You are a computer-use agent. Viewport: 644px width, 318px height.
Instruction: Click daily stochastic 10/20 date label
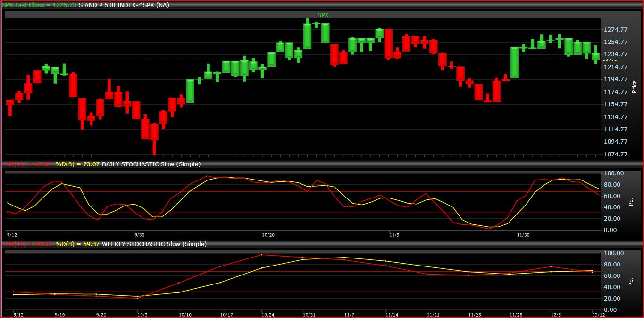268,234
